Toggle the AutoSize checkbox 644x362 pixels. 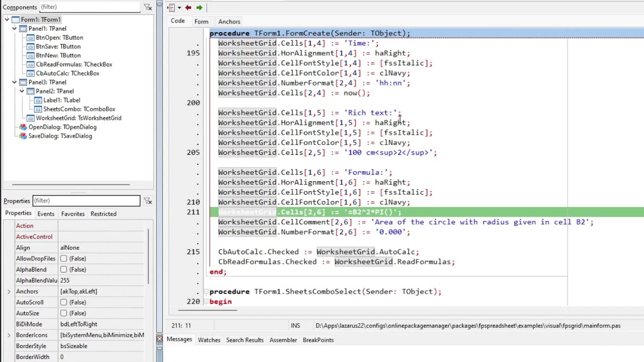tap(63, 313)
